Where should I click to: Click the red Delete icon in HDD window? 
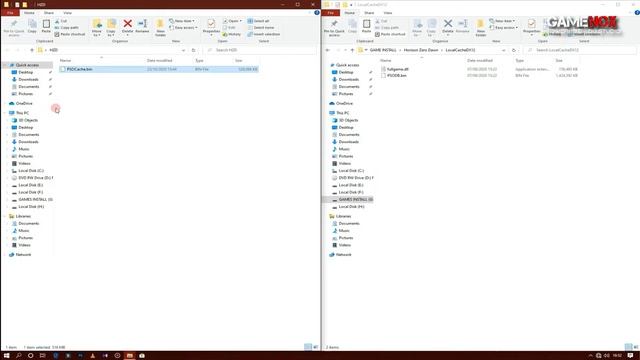tap(127, 26)
